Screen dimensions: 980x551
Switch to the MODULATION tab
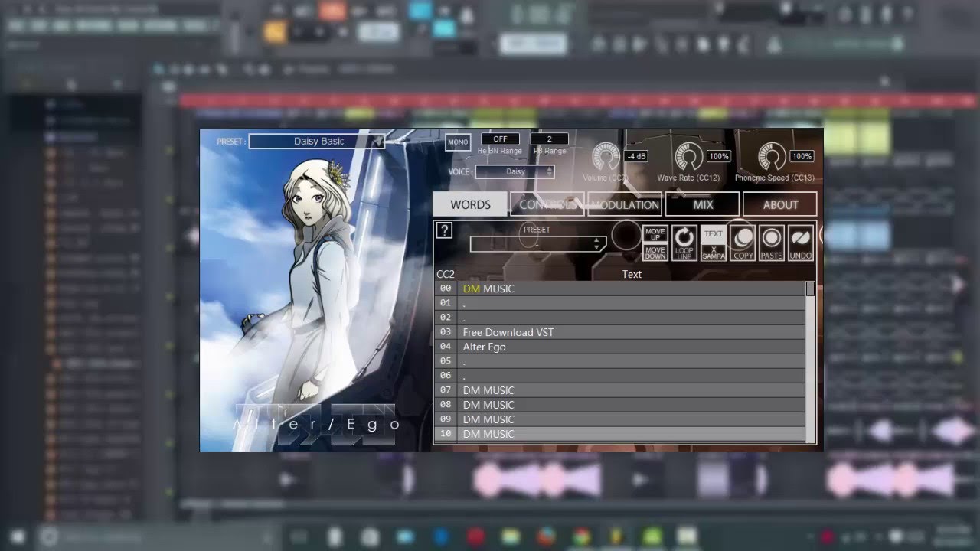click(x=625, y=204)
